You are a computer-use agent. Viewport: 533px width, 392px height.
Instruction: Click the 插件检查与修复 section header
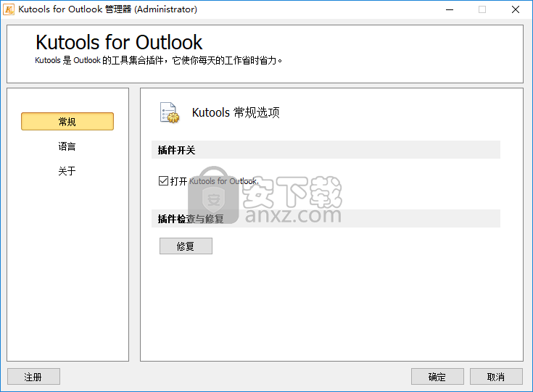coord(326,218)
